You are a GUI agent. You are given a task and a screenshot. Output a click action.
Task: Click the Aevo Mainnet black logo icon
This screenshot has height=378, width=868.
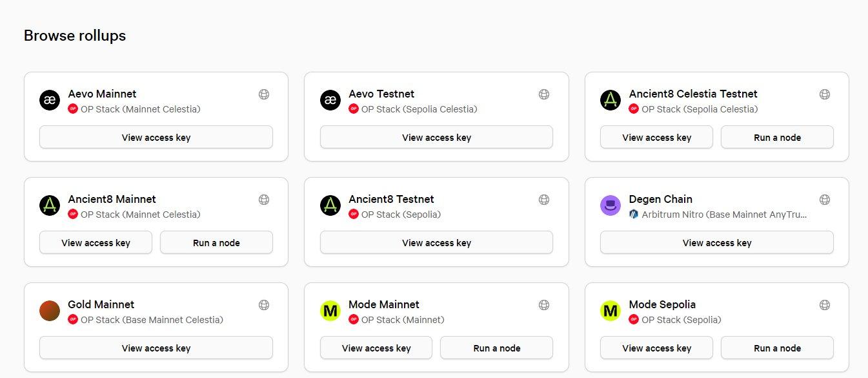coord(50,101)
